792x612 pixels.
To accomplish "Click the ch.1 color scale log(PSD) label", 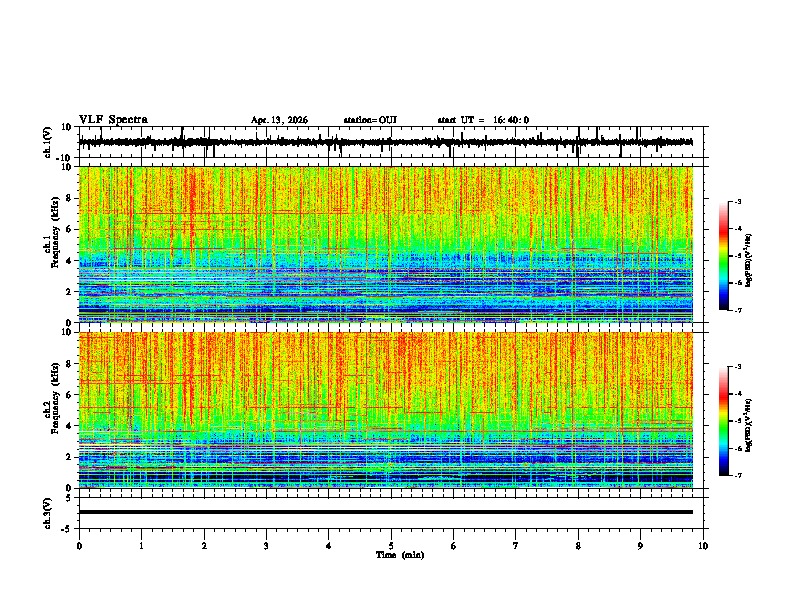I will tap(749, 261).
